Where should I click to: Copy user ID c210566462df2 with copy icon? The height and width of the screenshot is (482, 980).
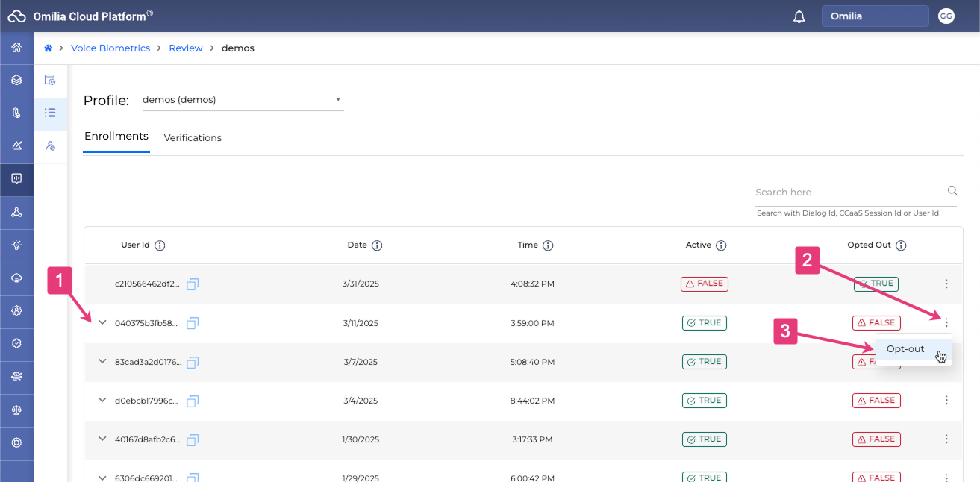coord(193,284)
